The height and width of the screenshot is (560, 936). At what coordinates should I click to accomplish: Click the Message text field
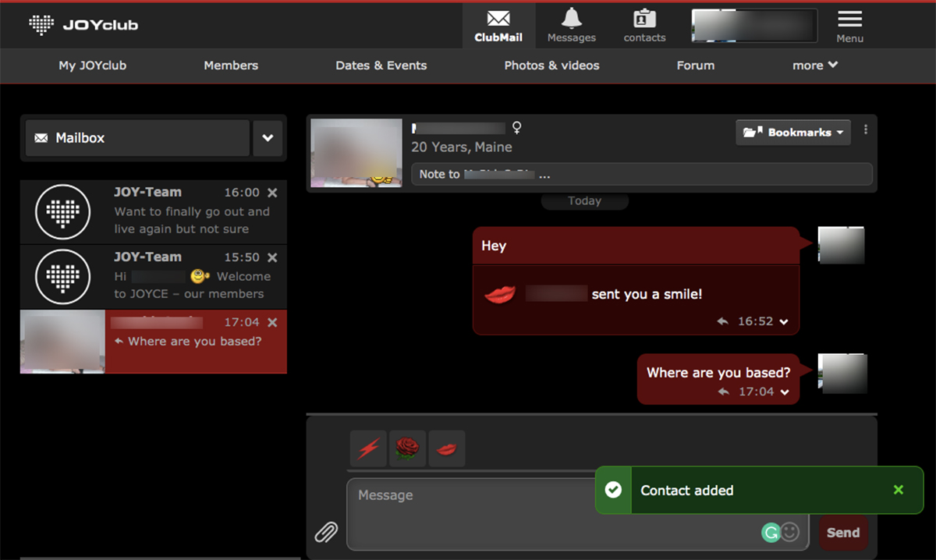(546, 507)
